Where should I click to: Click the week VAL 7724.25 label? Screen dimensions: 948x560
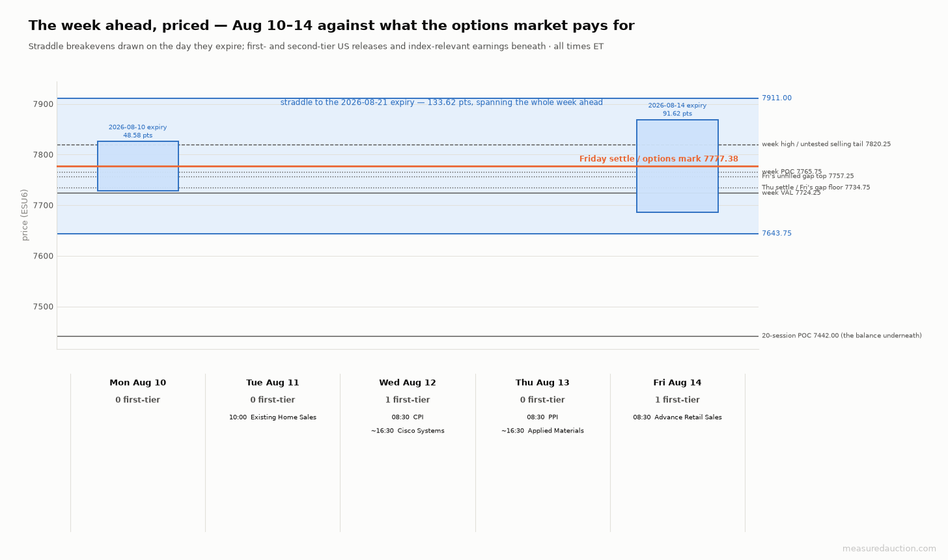point(791,193)
